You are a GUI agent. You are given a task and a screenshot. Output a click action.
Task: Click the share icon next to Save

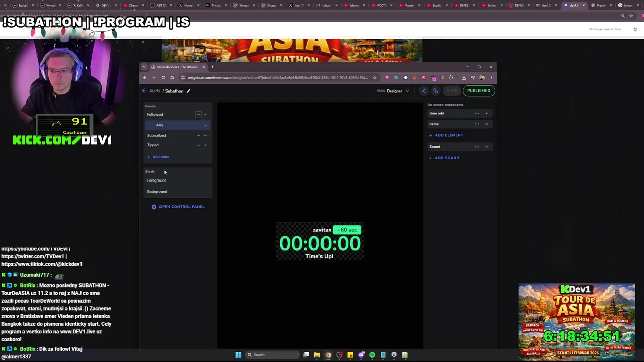click(424, 90)
